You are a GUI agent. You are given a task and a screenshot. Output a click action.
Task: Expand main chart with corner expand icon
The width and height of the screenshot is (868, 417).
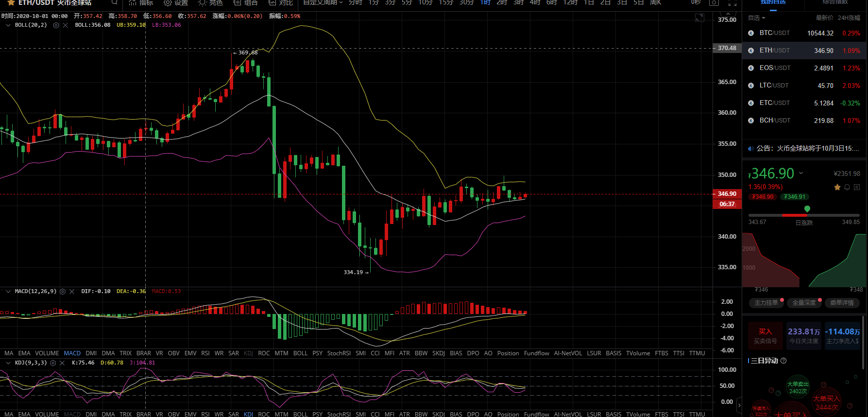pos(699,18)
